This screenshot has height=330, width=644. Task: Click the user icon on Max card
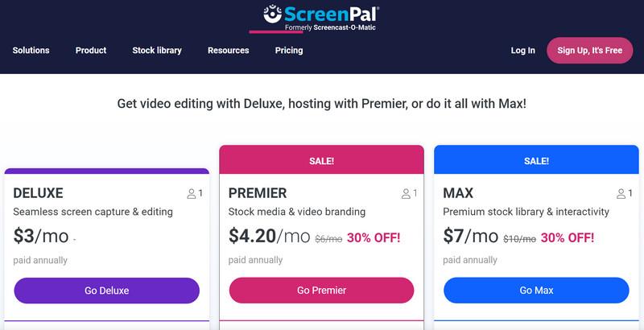click(621, 194)
